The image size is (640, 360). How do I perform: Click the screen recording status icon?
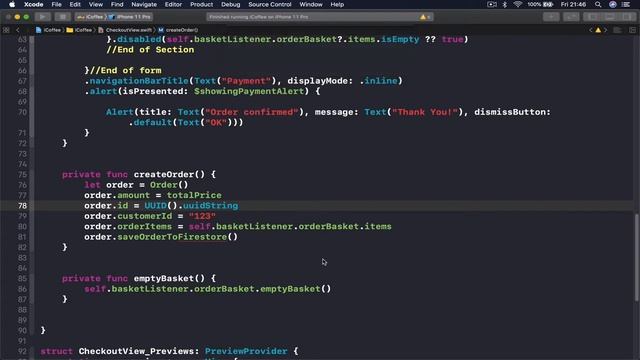[x=492, y=4]
